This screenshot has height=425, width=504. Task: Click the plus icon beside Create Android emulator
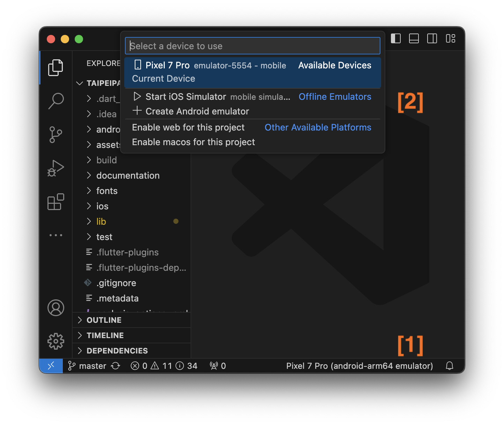[x=137, y=111]
